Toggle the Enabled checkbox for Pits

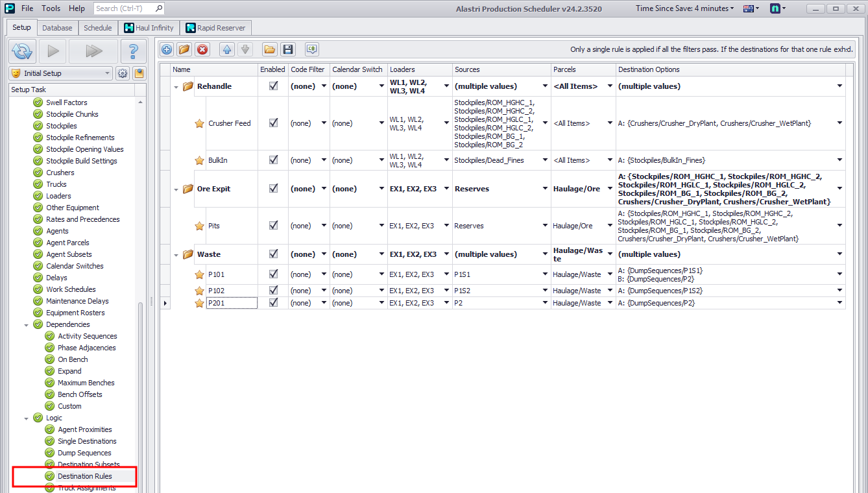coord(273,225)
